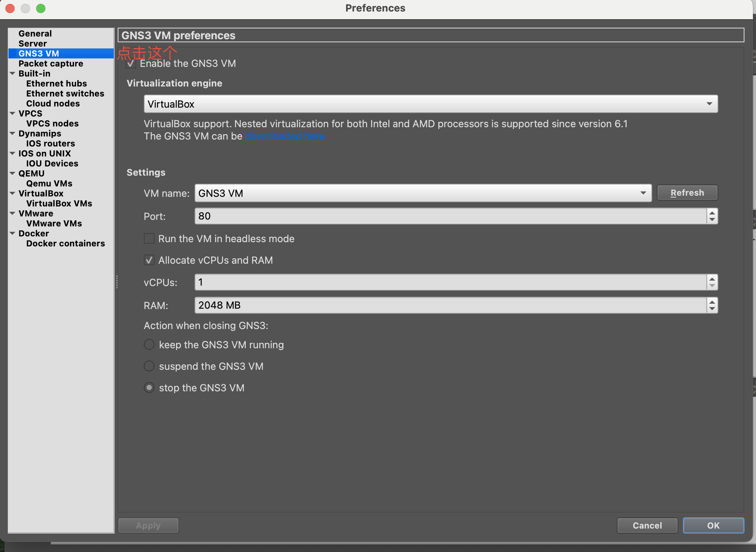Image resolution: width=756 pixels, height=552 pixels.
Task: Collapse the QEMU tree section
Action: coord(12,173)
